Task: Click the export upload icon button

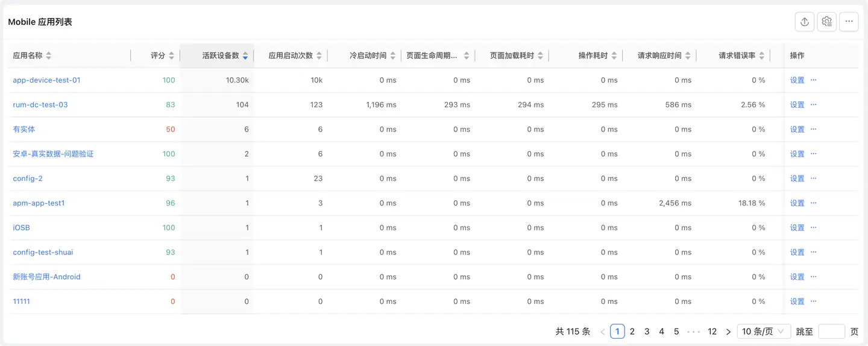Action: pyautogui.click(x=804, y=22)
